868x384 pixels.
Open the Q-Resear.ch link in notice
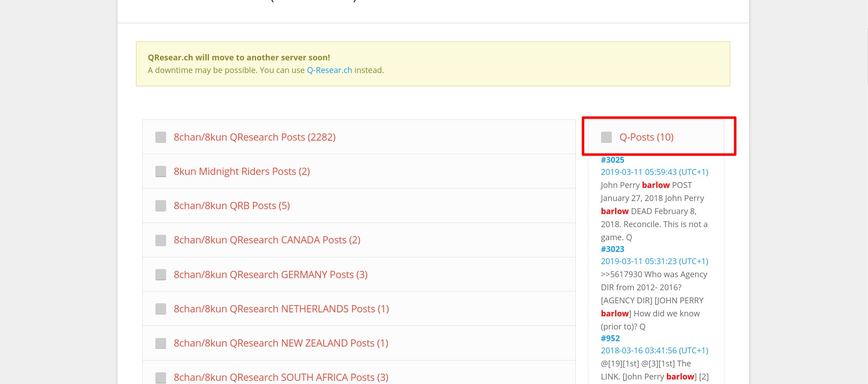[x=330, y=70]
